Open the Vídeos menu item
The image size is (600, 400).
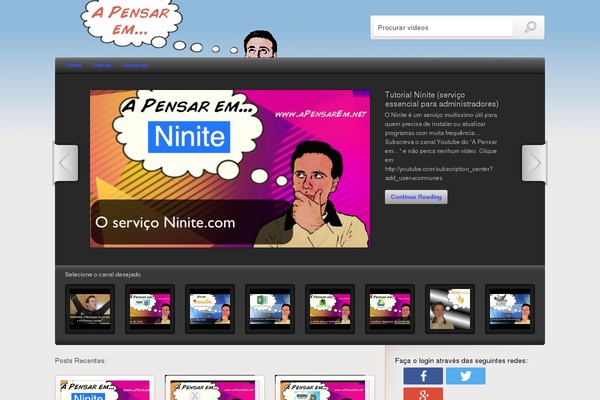coord(102,65)
